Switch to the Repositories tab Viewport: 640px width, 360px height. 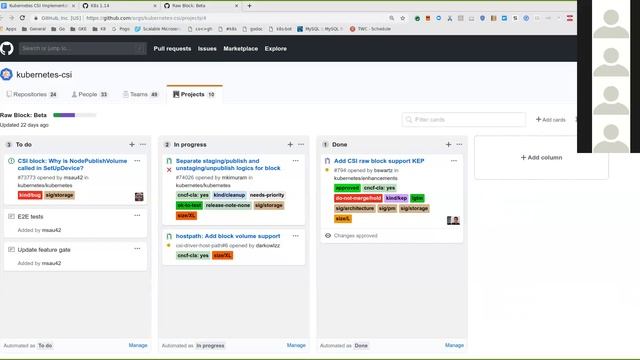(x=31, y=94)
